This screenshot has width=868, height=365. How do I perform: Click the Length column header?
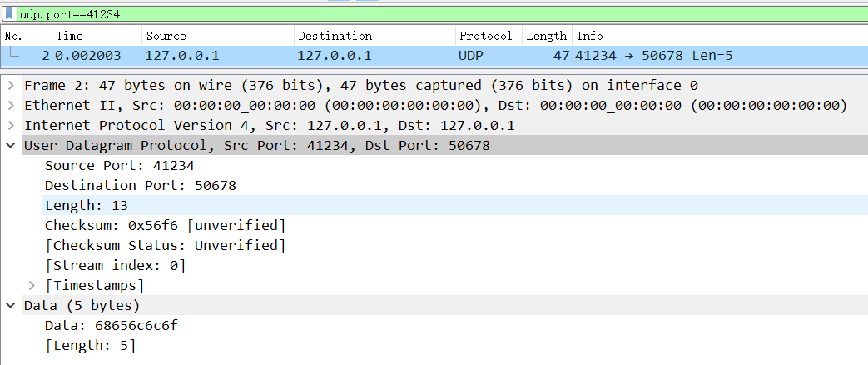[546, 36]
